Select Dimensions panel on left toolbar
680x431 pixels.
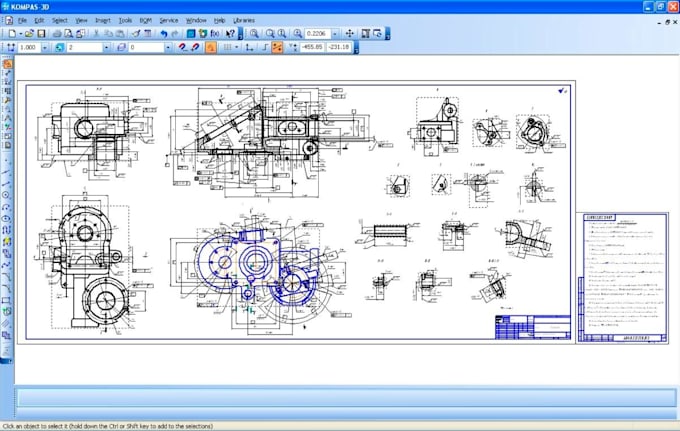7,73
